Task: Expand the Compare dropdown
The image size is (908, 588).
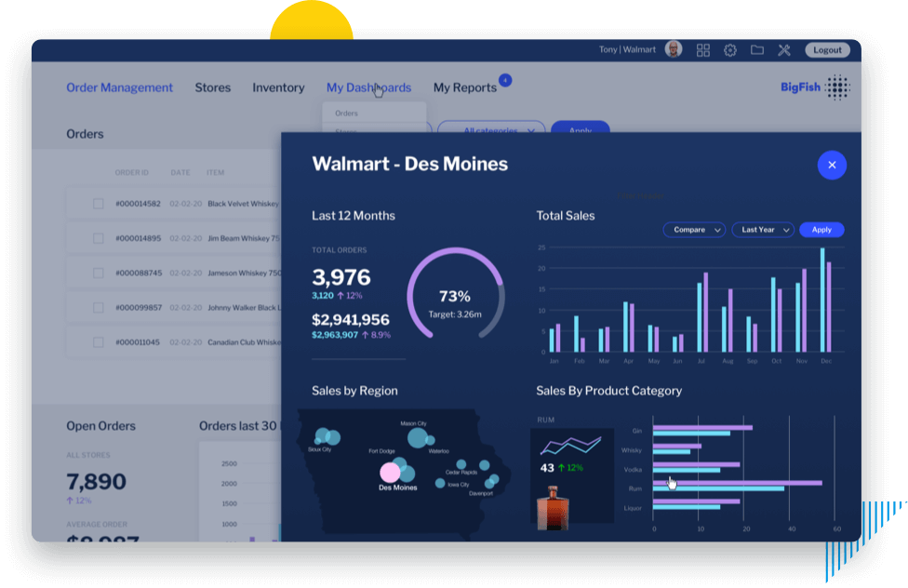Action: click(694, 230)
